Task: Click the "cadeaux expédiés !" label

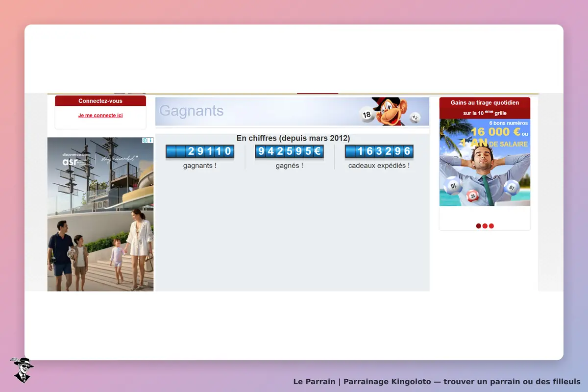Action: pyautogui.click(x=379, y=166)
